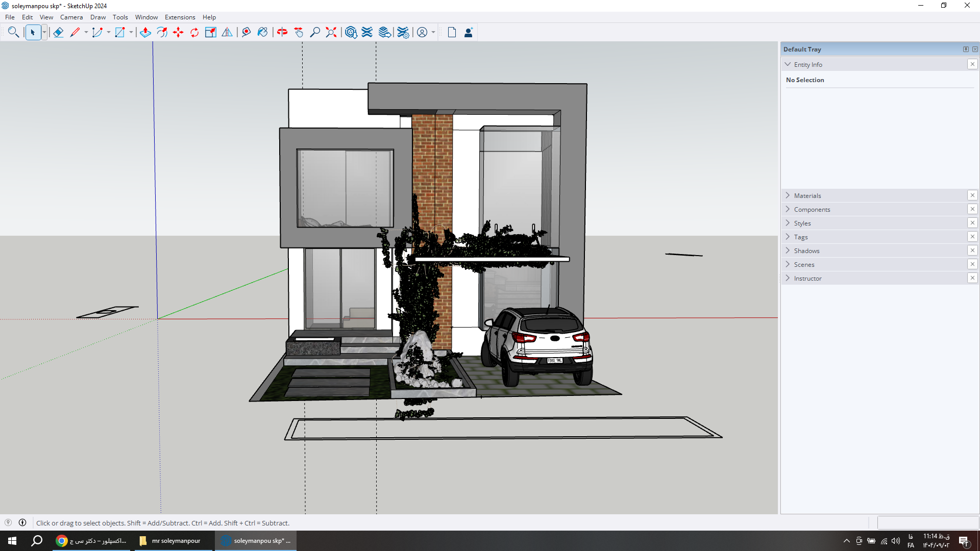The image size is (980, 551).
Task: Expand the Components panel
Action: point(788,209)
